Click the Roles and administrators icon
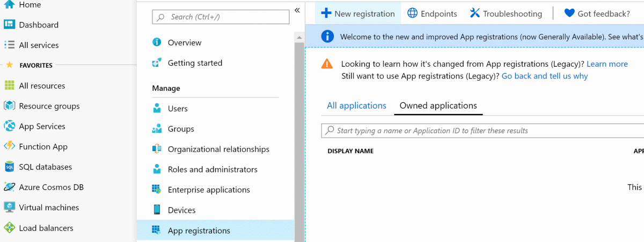This screenshot has height=242, width=644. tap(157, 169)
